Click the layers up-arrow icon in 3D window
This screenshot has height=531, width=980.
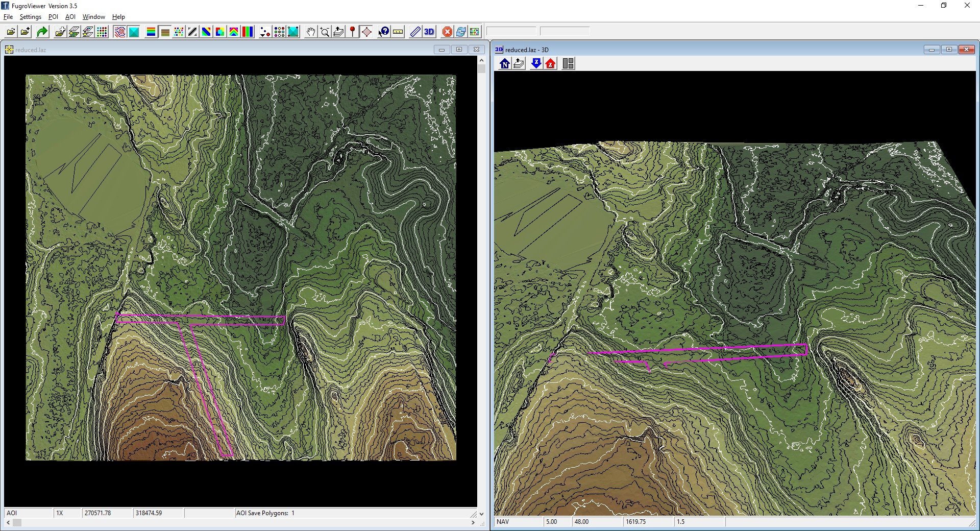tap(519, 63)
